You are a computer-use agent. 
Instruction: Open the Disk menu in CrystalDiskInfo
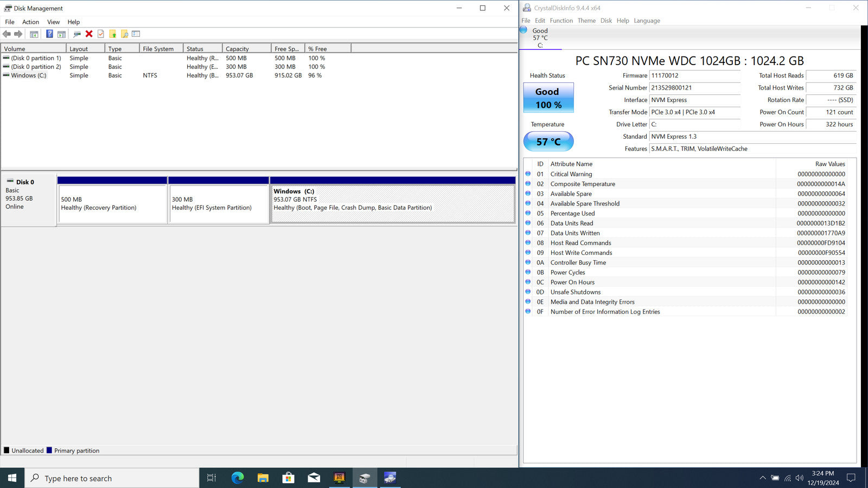pyautogui.click(x=606, y=21)
